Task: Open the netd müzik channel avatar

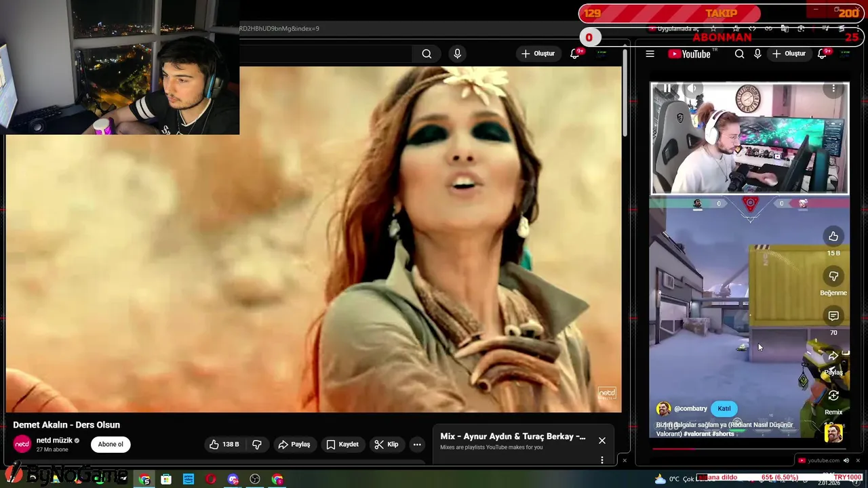Action: [22, 444]
